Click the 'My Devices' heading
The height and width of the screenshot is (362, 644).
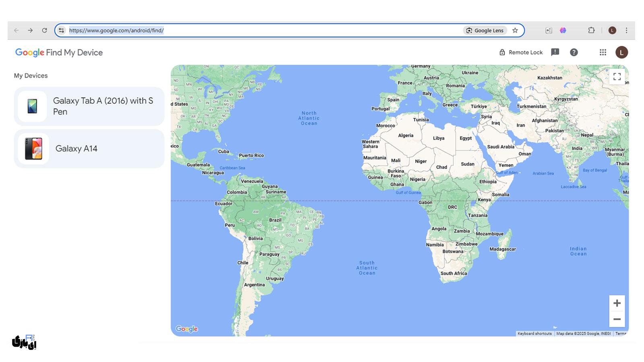pyautogui.click(x=31, y=76)
